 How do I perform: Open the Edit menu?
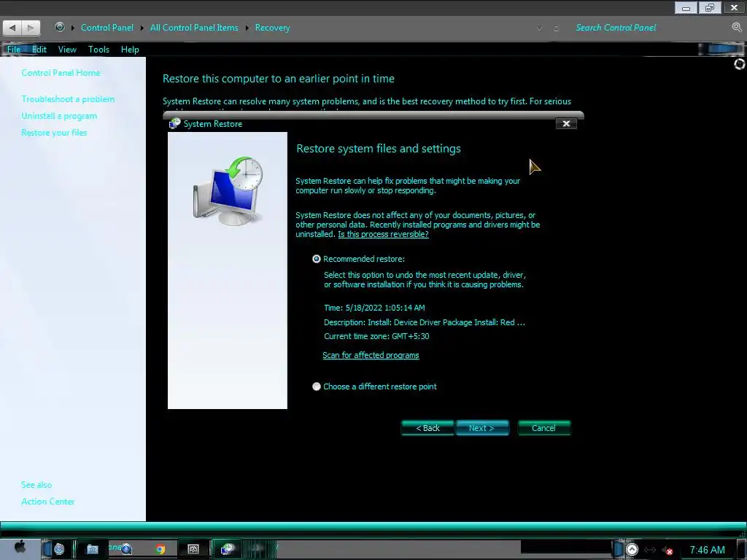39,50
